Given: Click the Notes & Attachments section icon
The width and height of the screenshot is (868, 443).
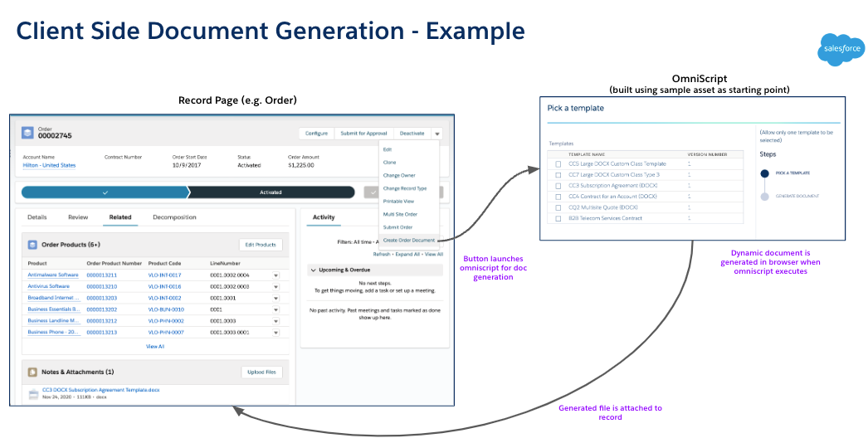Looking at the screenshot, I should coord(33,372).
